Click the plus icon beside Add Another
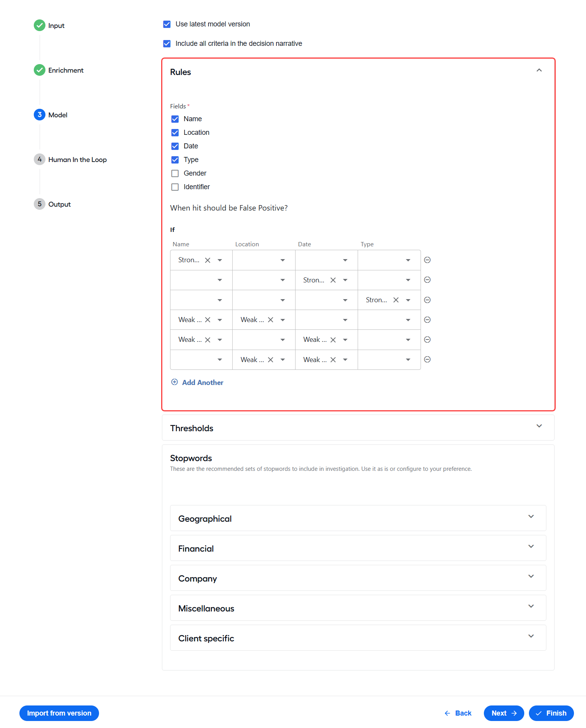This screenshot has height=728, width=586. pyautogui.click(x=175, y=382)
